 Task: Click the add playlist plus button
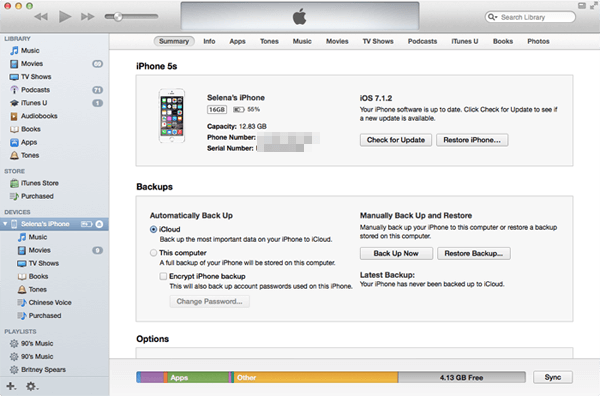[x=11, y=386]
